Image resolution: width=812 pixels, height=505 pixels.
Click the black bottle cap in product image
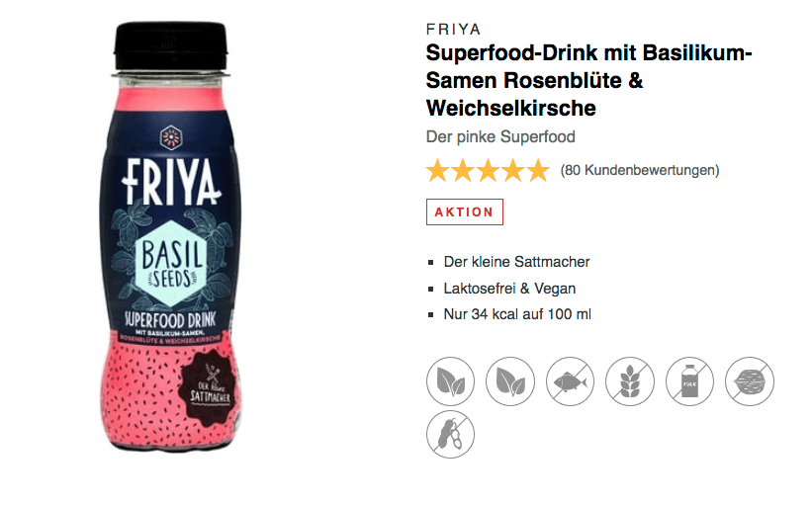(171, 45)
